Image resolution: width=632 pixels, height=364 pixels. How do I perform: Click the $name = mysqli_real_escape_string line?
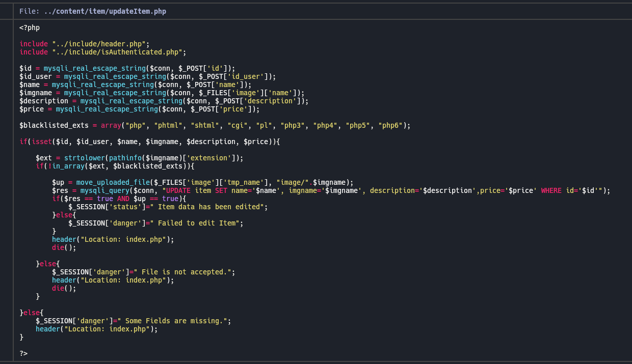136,85
